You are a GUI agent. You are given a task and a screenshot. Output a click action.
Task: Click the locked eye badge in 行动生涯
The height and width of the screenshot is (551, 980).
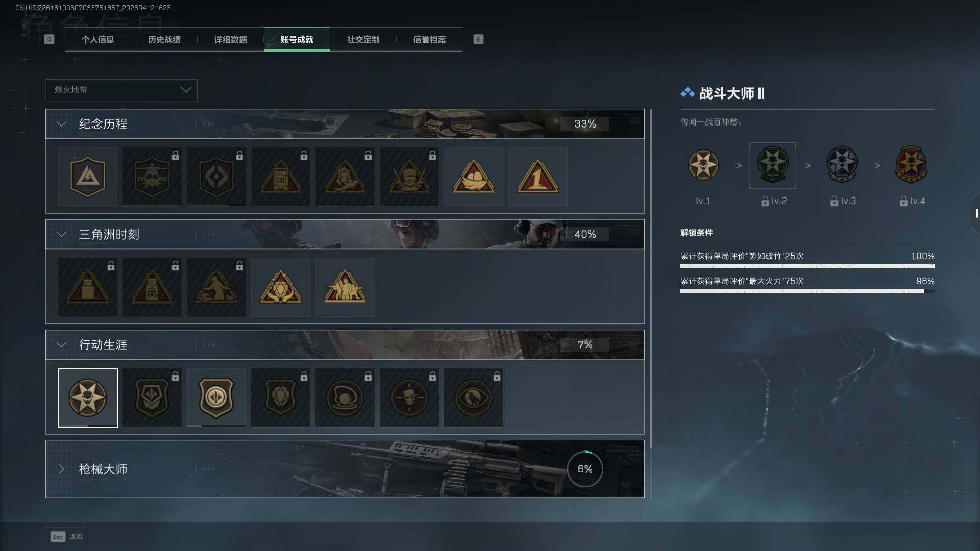473,397
